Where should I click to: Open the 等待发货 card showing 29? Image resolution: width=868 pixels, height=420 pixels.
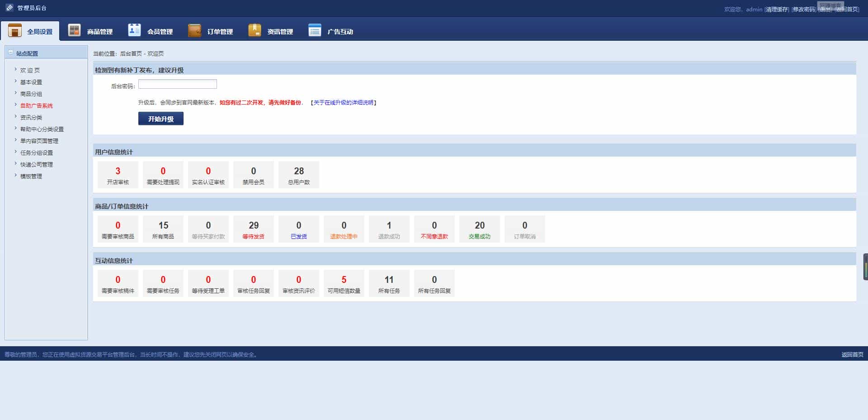254,229
